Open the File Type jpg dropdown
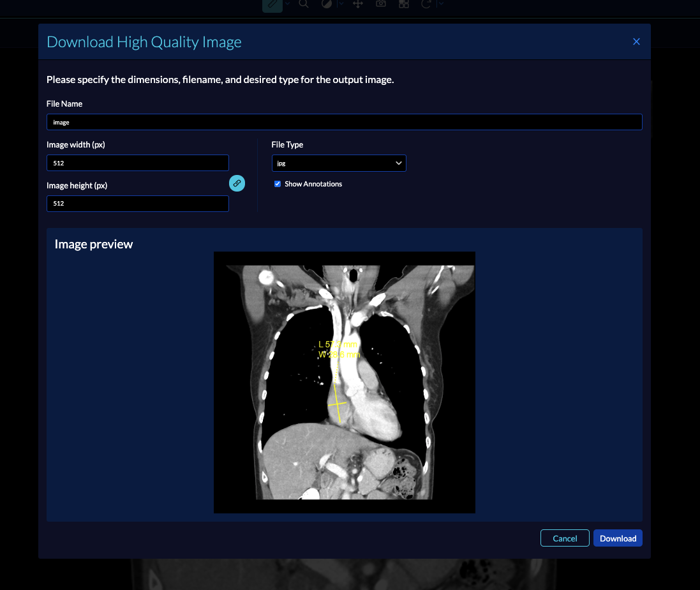The image size is (700, 590). click(339, 163)
